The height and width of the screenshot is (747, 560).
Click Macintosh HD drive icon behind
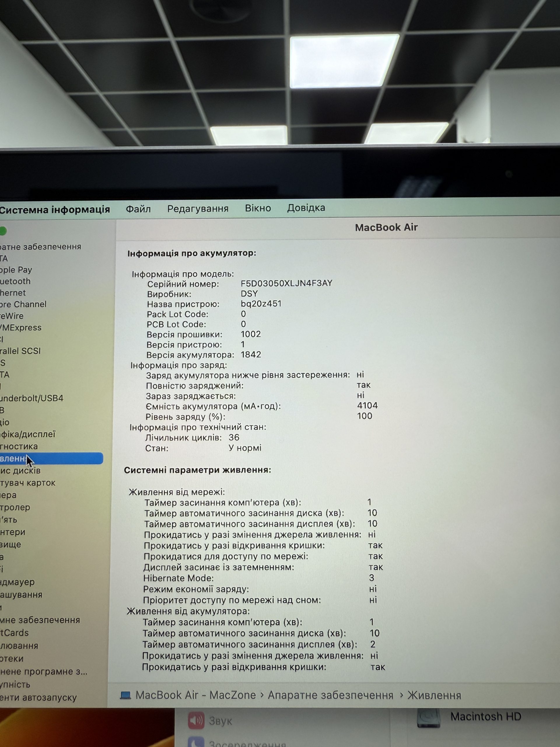(428, 717)
